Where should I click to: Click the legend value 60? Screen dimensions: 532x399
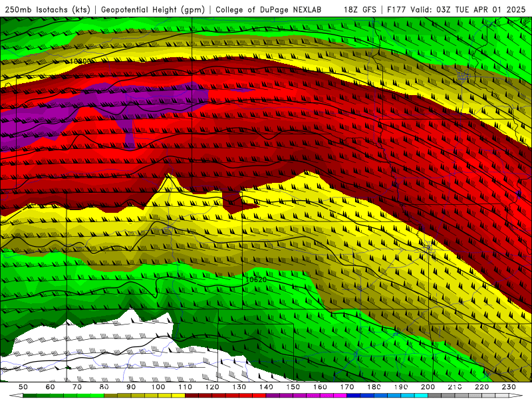[x=51, y=387]
